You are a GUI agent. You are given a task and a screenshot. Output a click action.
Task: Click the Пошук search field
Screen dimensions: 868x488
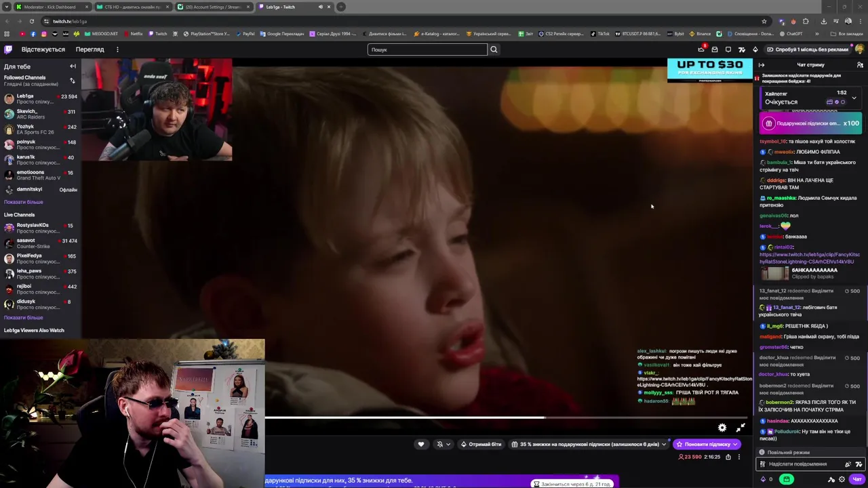click(x=427, y=49)
